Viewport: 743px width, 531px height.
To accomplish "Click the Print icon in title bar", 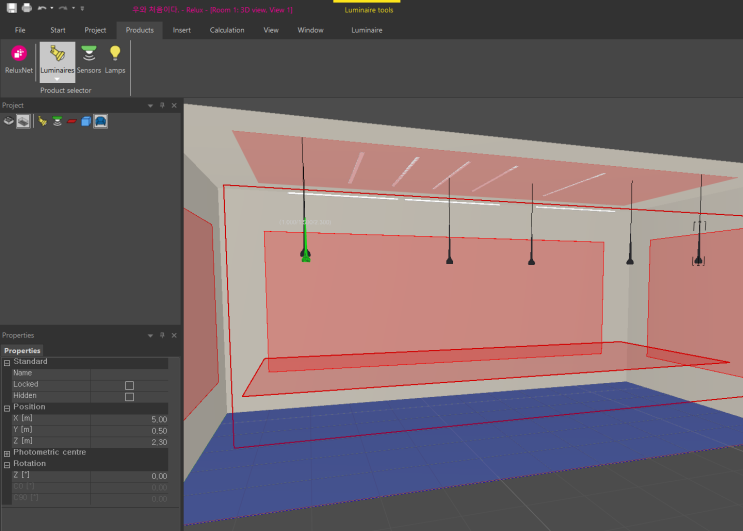I will pos(26,8).
